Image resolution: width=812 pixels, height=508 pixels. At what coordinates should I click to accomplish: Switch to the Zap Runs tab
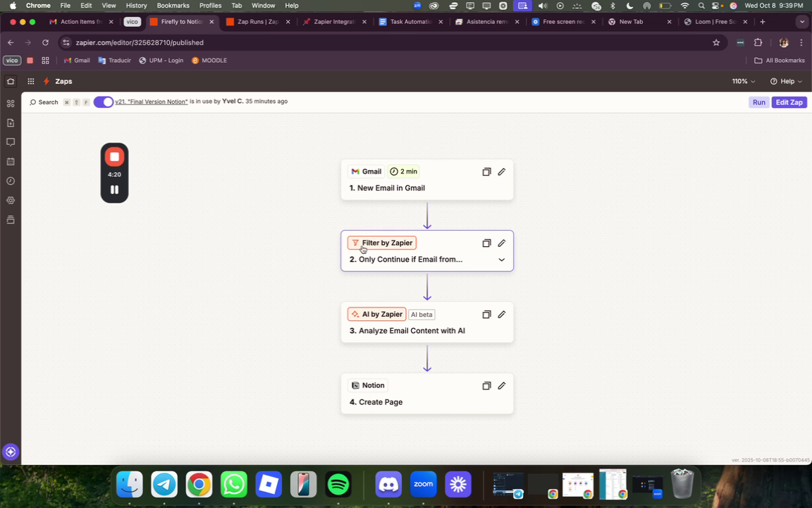(258, 22)
